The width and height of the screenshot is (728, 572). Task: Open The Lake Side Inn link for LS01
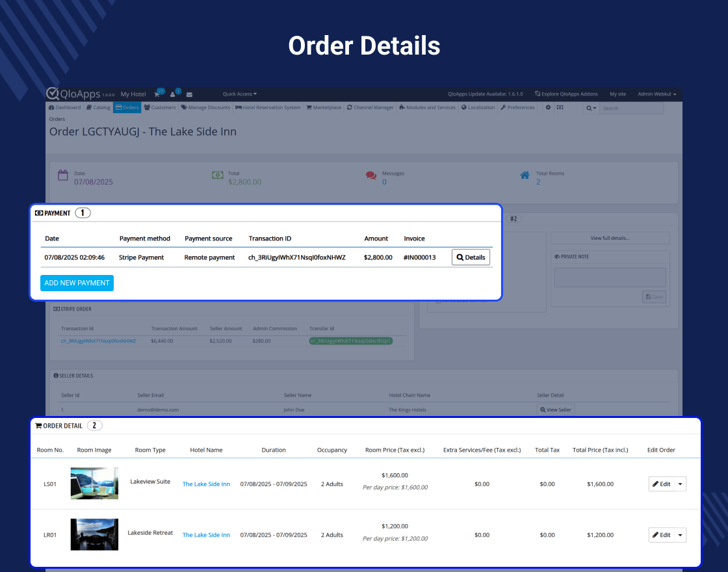pos(206,484)
